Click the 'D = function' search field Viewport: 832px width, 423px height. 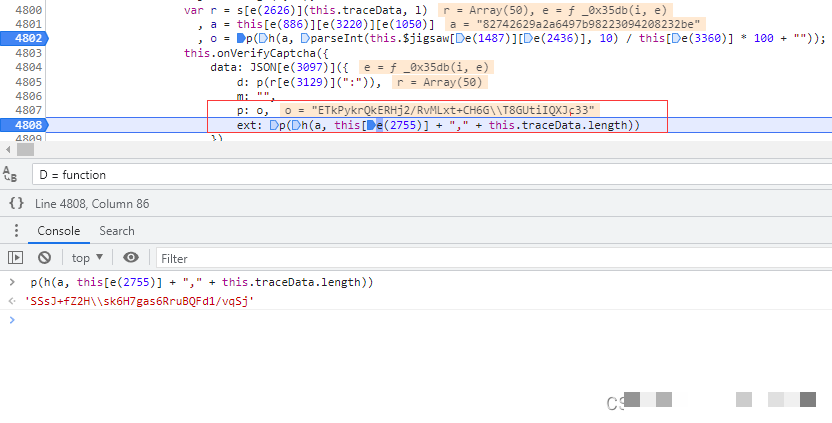(x=400, y=174)
